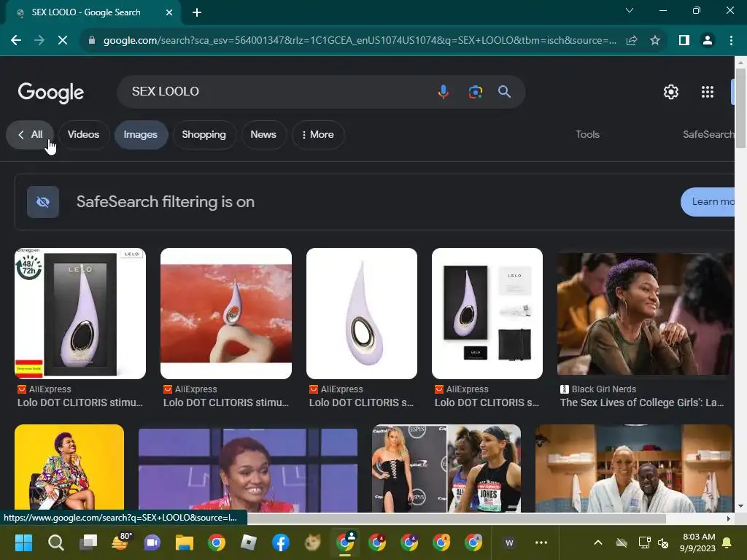This screenshot has height=560, width=747.
Task: Open the notification bell
Action: [727, 542]
